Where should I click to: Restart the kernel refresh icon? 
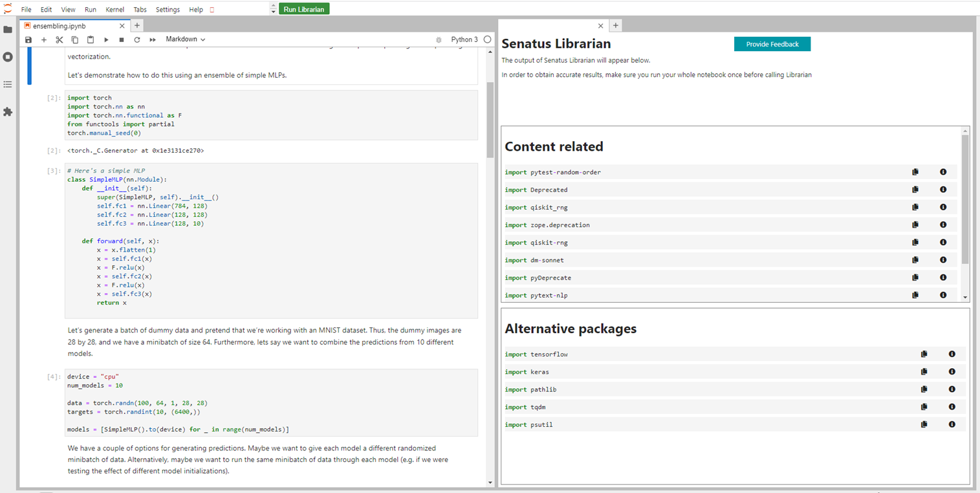click(x=137, y=40)
